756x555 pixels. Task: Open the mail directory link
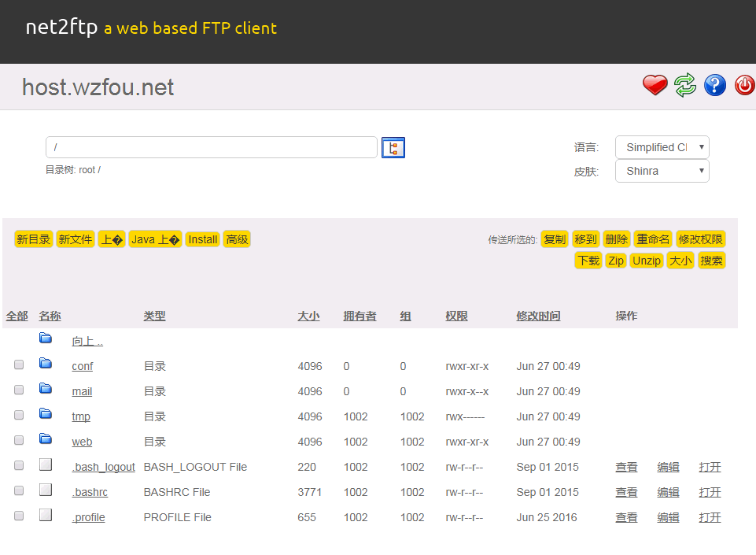(x=82, y=391)
